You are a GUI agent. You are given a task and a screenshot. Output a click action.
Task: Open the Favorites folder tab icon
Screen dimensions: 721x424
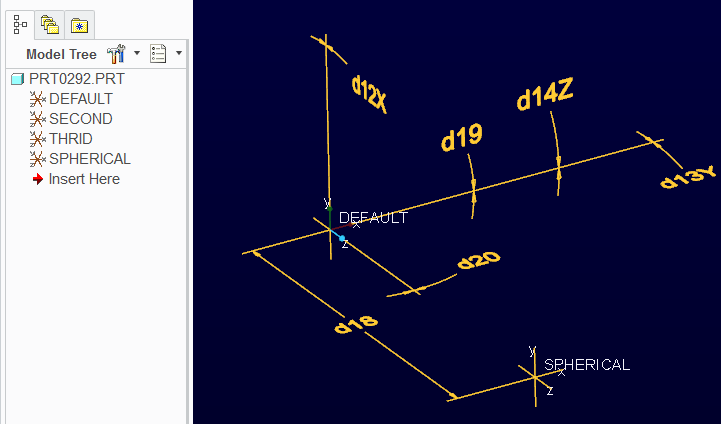point(80,25)
